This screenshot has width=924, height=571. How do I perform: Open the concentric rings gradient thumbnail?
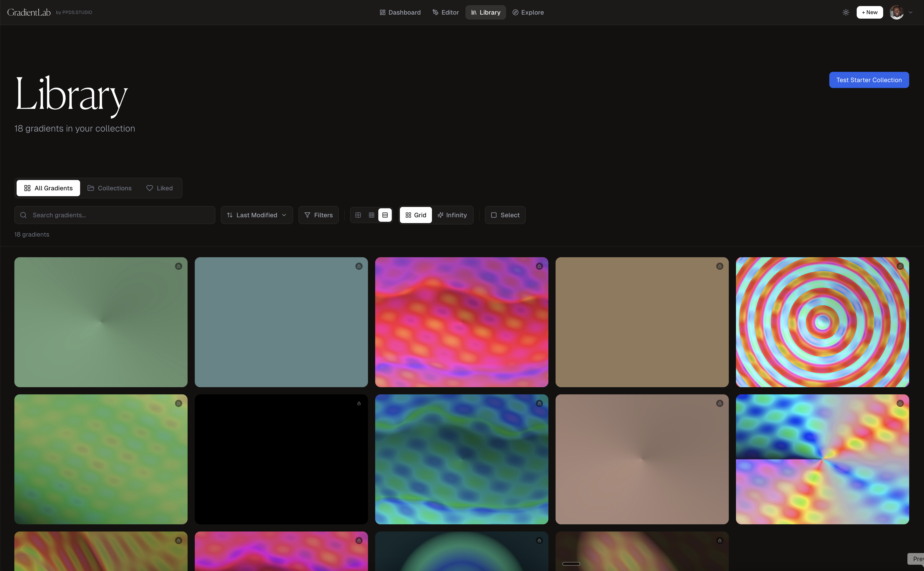[822, 322]
